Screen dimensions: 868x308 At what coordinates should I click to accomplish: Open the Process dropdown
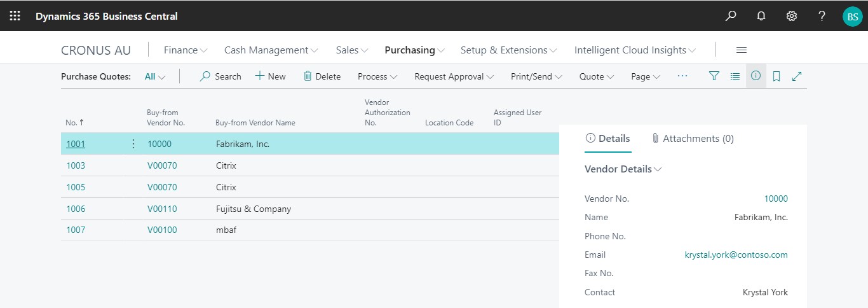[x=377, y=76]
